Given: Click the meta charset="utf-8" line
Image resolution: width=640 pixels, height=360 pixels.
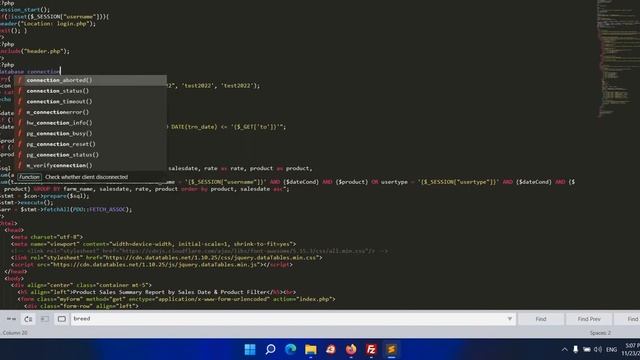Looking at the screenshot, I should (x=47, y=237).
